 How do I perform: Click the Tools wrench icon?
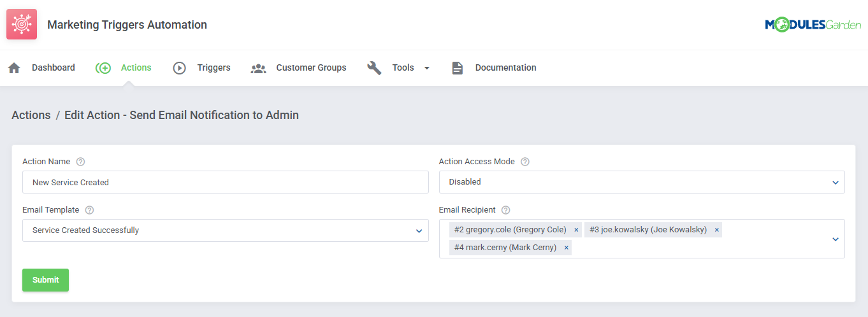coord(374,68)
